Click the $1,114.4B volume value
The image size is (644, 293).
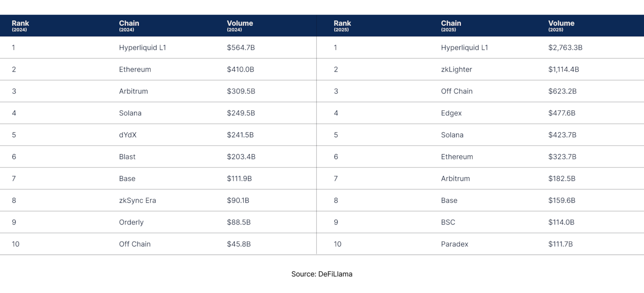click(x=563, y=70)
